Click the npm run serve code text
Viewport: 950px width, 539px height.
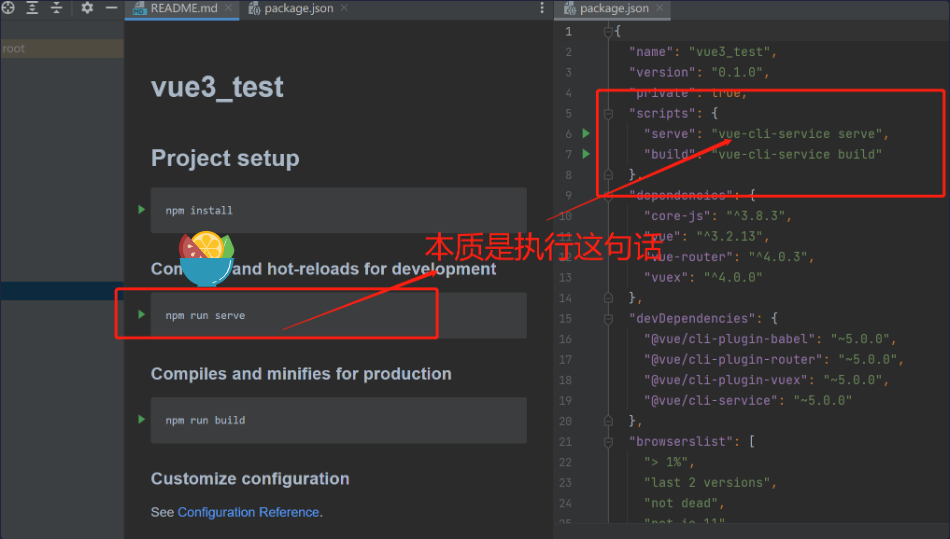(205, 316)
